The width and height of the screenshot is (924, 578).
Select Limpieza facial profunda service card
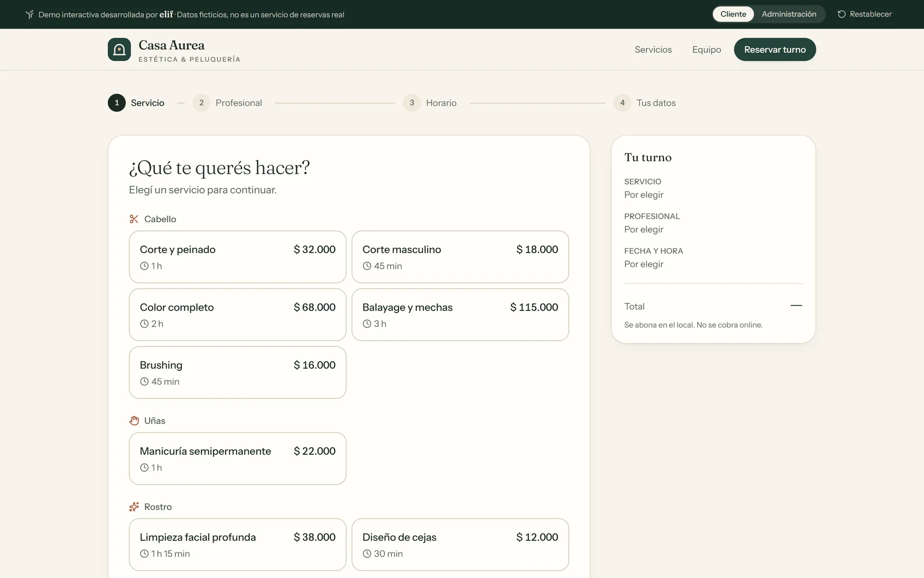pos(238,545)
